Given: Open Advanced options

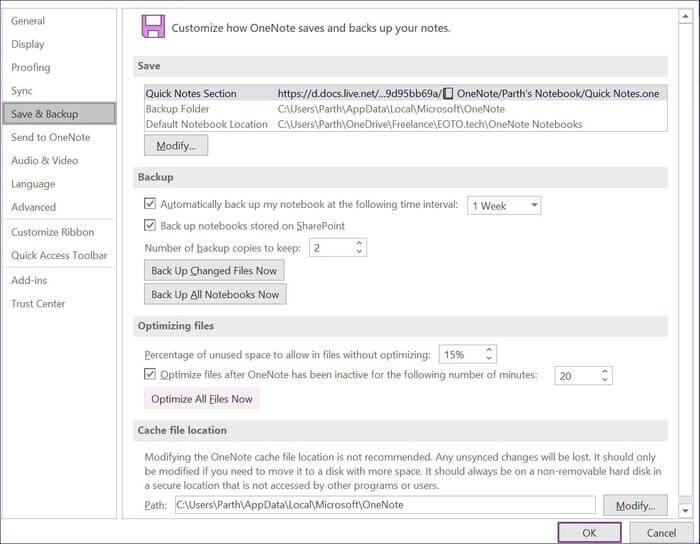Looking at the screenshot, I should tap(33, 207).
